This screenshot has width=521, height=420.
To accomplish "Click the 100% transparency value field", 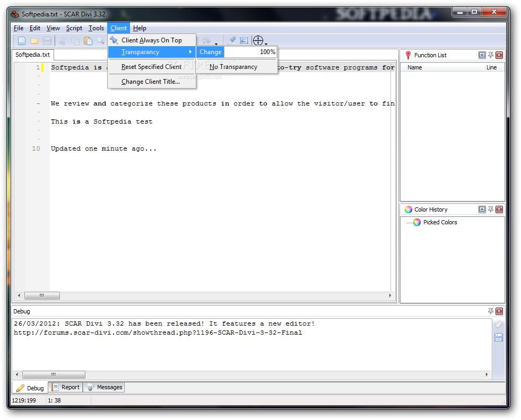I will [250, 52].
